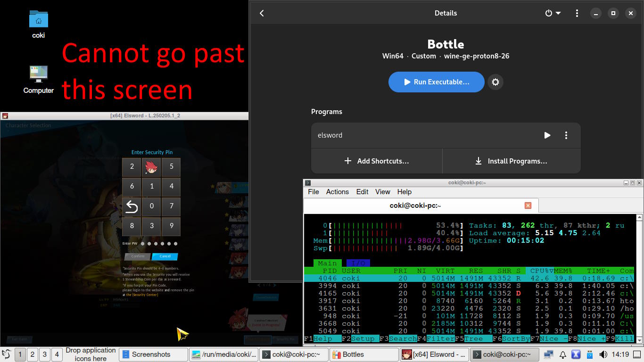
Task: Open the application menu in the taskbar
Action: [x=7, y=354]
